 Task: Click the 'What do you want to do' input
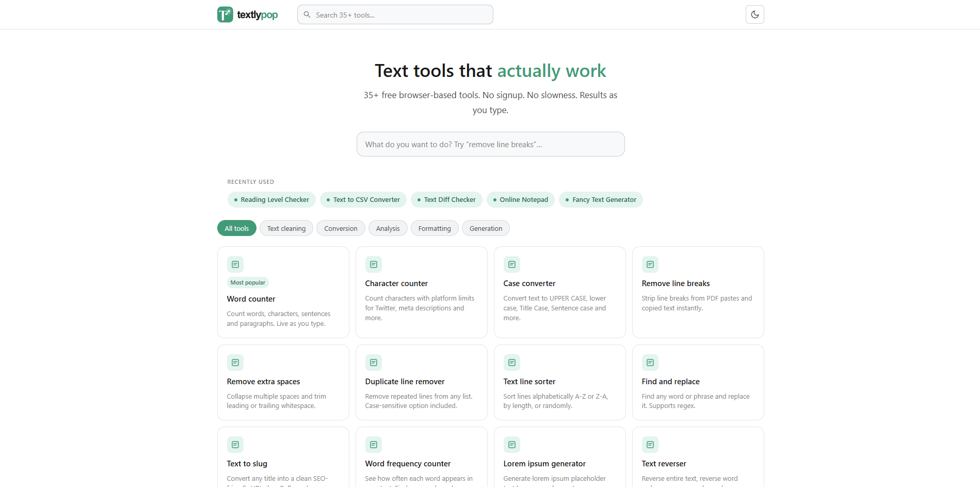[x=490, y=144]
